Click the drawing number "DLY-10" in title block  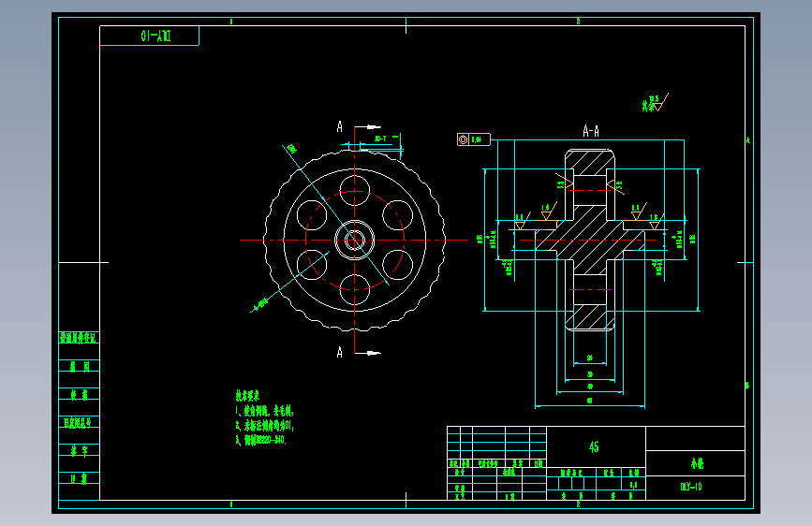tap(691, 487)
